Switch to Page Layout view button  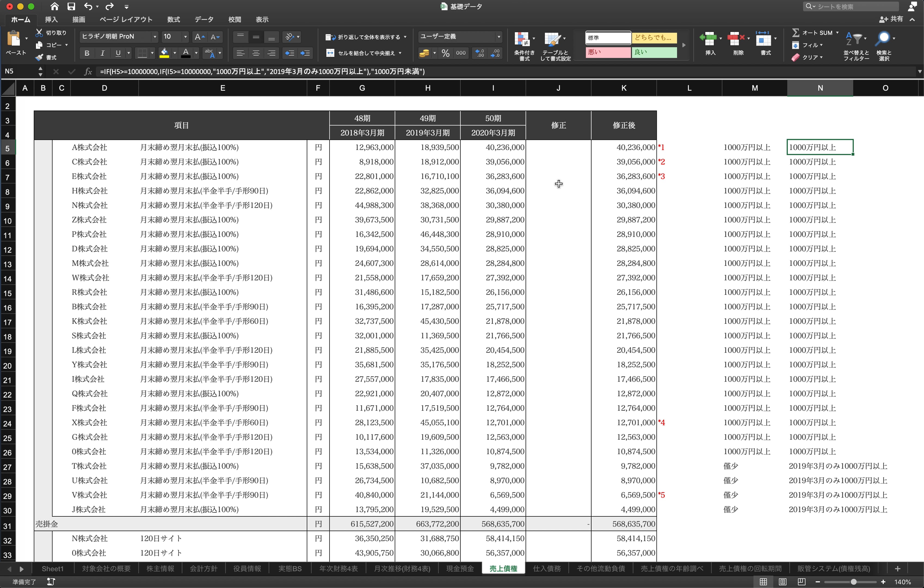pyautogui.click(x=783, y=582)
